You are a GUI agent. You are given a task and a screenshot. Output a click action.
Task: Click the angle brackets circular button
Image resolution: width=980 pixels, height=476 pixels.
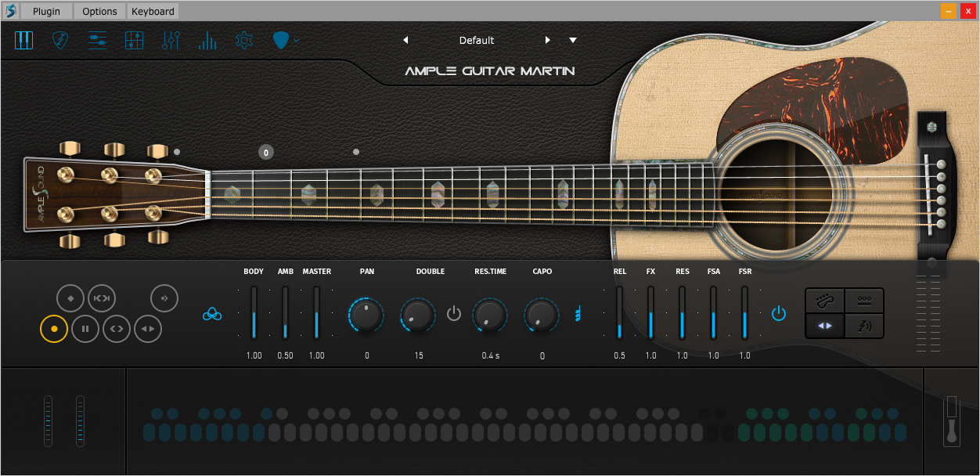[117, 329]
